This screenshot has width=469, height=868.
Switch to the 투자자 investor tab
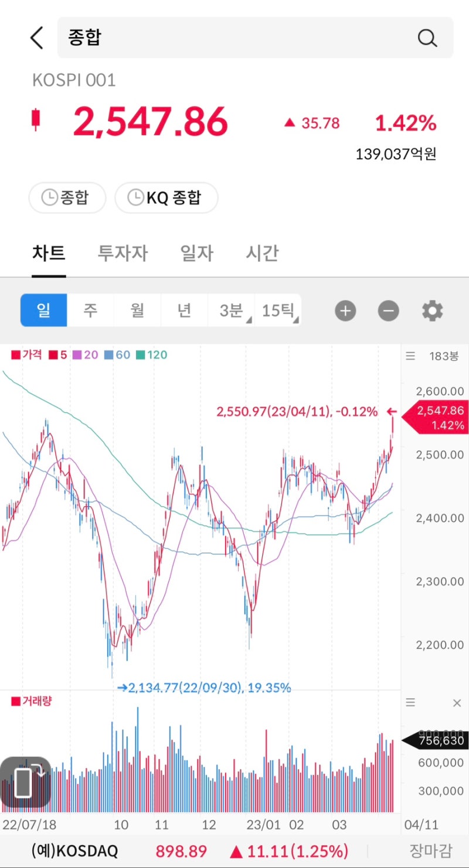tap(123, 253)
